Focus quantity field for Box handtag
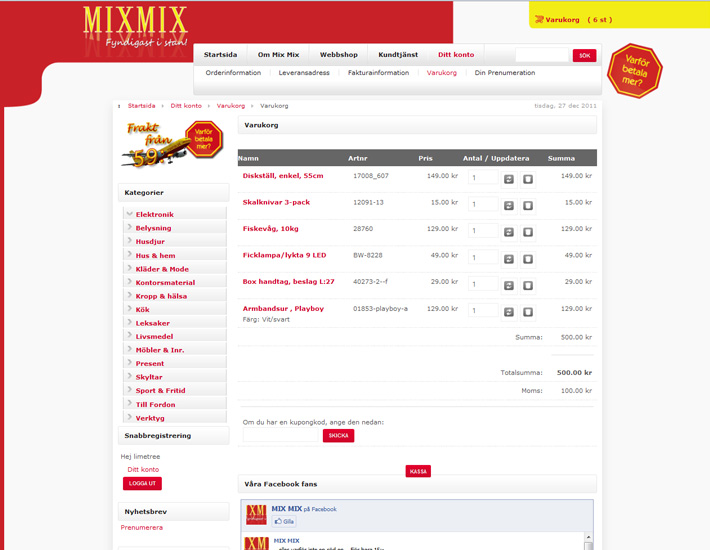This screenshot has width=710, height=550. point(483,284)
